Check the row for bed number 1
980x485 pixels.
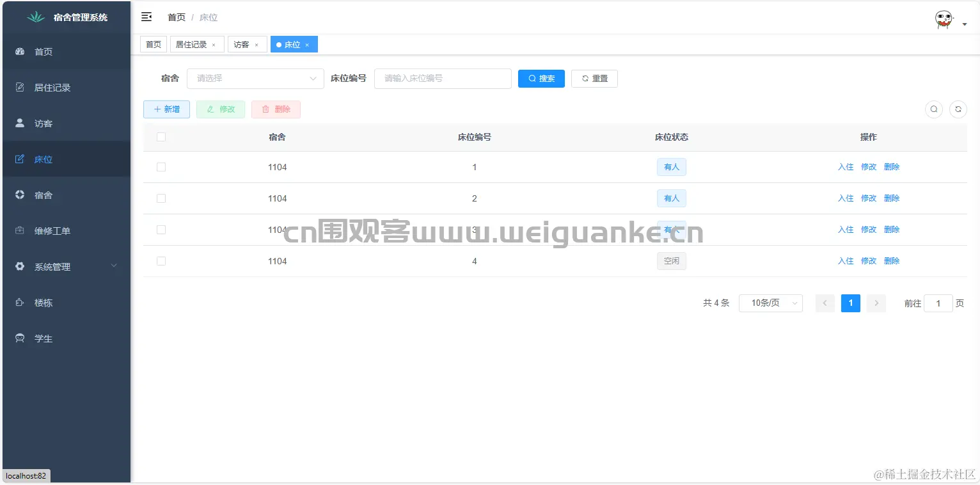point(161,167)
